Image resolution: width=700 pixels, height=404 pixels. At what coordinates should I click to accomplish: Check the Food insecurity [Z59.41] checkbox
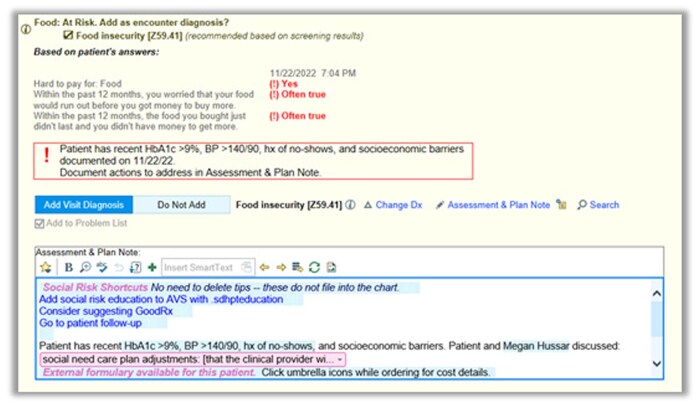[x=68, y=36]
